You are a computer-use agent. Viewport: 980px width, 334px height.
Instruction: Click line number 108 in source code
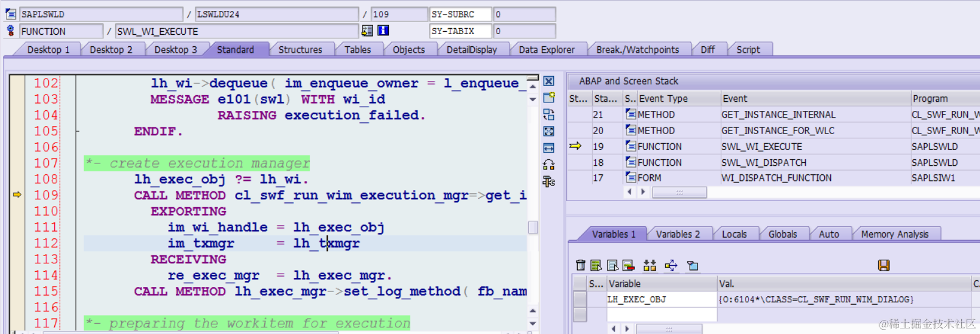[46, 179]
